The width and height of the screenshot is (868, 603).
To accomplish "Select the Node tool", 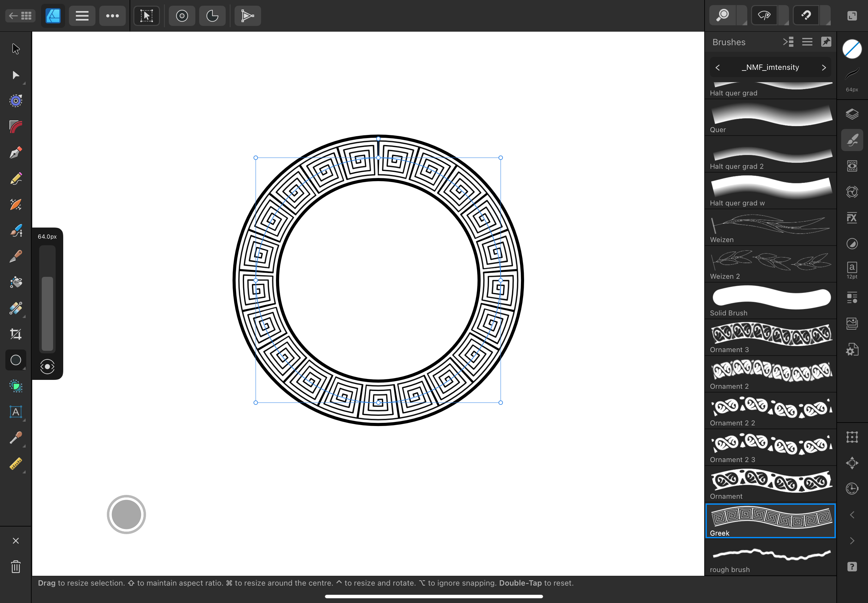I will (x=15, y=75).
